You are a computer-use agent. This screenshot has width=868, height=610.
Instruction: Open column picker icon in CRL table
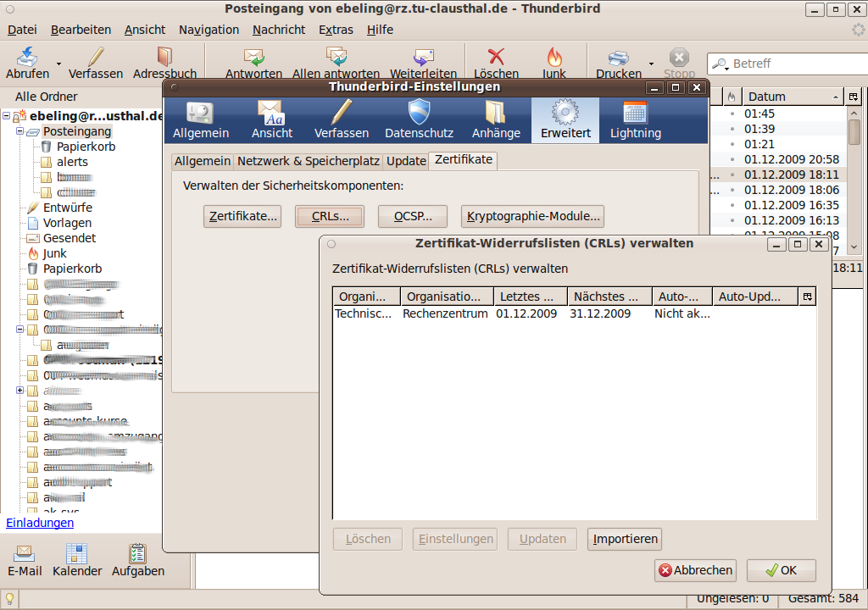[808, 297]
